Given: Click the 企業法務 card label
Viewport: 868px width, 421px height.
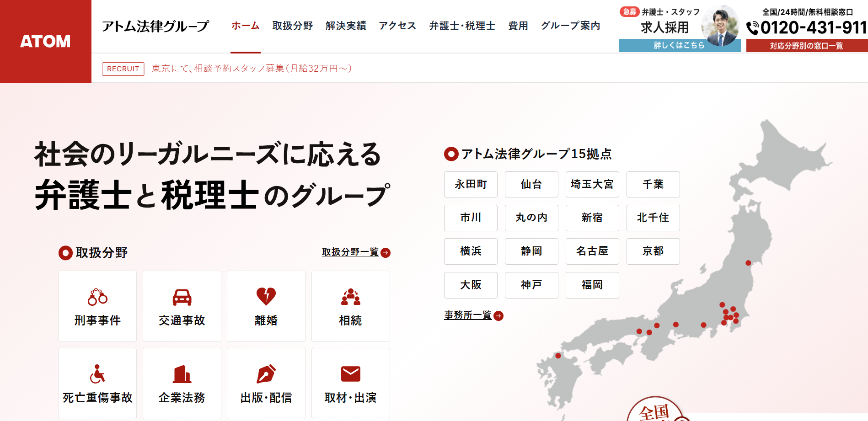Looking at the screenshot, I should [x=182, y=398].
